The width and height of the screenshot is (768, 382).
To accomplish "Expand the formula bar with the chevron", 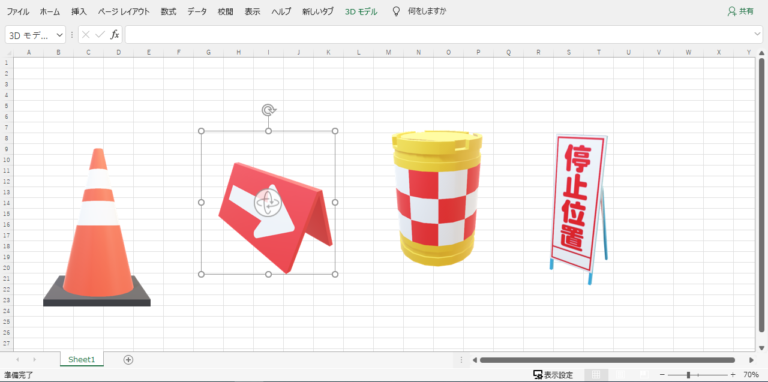I will click(x=758, y=34).
